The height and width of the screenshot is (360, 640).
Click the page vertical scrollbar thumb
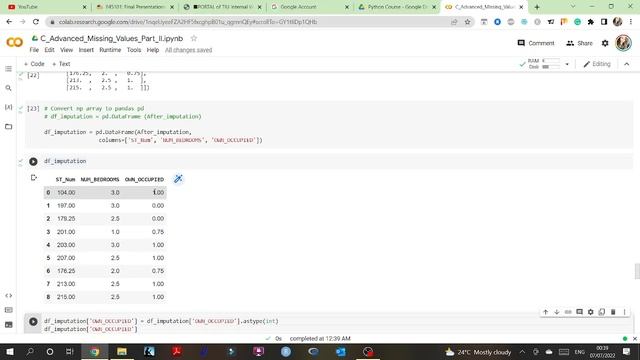637,271
